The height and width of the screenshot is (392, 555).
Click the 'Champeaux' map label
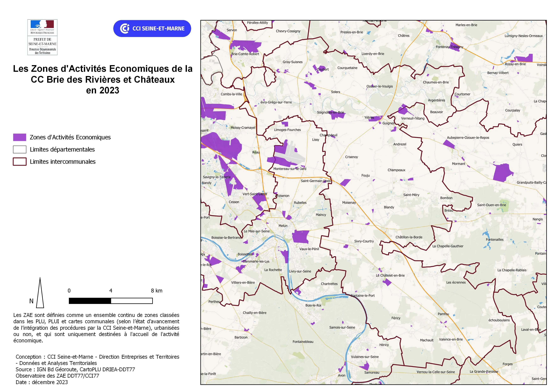pos(396,170)
